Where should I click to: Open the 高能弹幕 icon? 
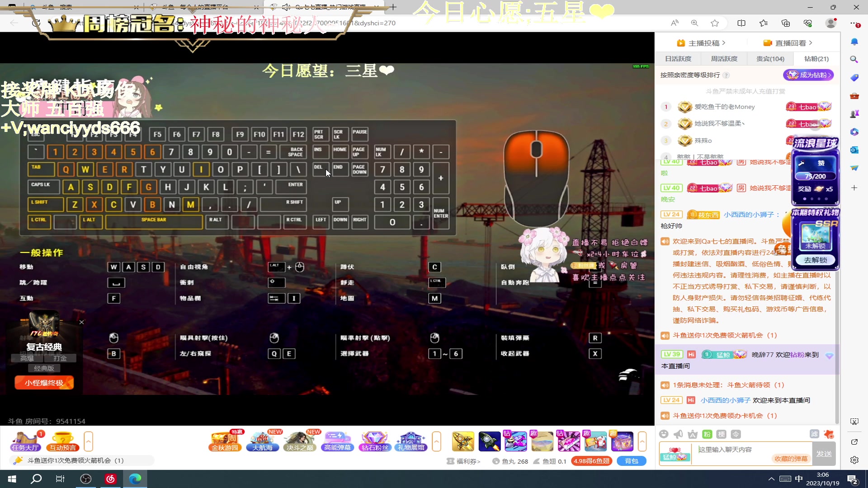[337, 441]
